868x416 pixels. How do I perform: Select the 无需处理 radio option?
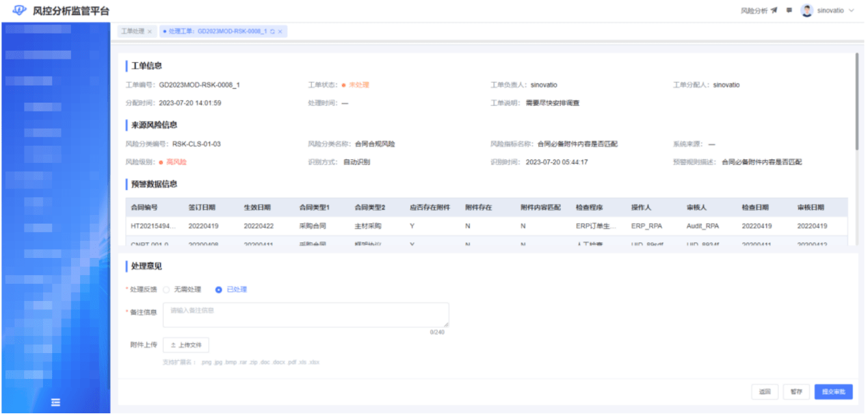pyautogui.click(x=183, y=289)
